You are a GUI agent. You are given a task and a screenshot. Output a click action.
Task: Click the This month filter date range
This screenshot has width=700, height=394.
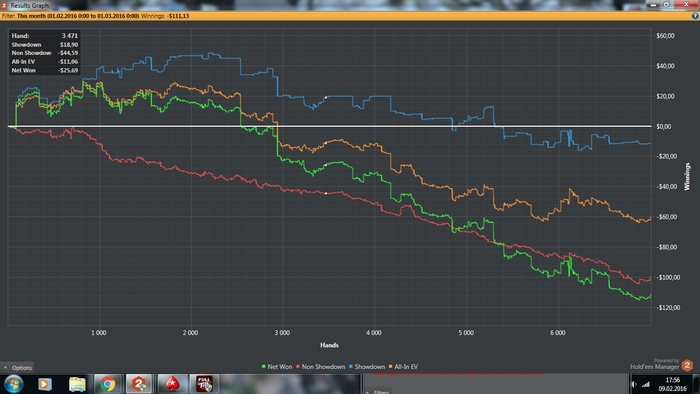click(78, 16)
